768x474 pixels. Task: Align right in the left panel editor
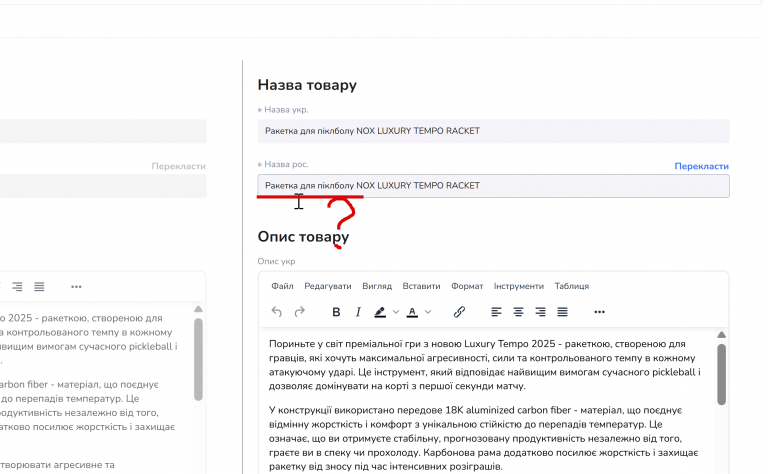click(x=17, y=287)
